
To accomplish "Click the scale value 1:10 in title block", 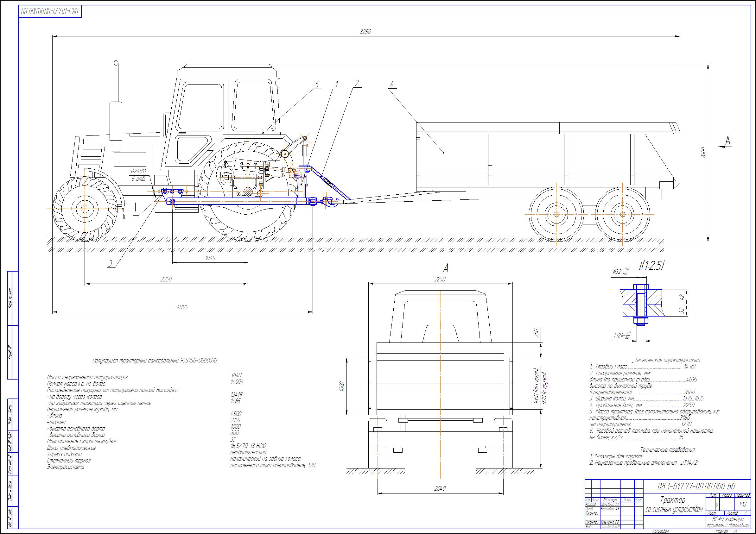I will 743,504.
